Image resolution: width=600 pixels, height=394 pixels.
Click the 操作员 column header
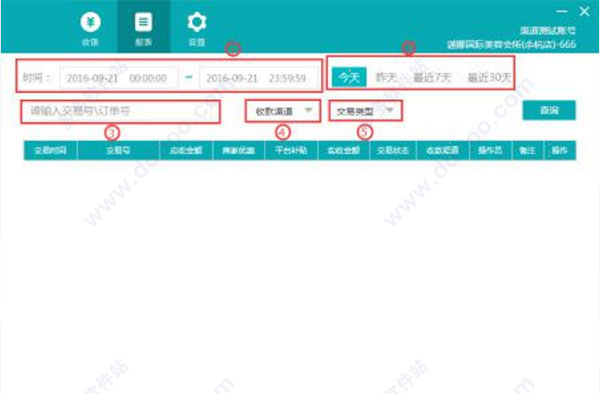pyautogui.click(x=490, y=150)
